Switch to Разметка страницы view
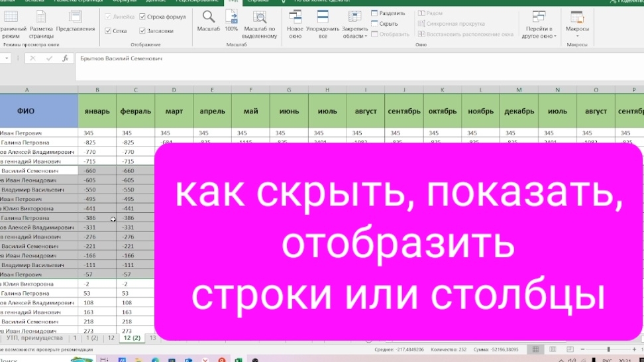 click(x=41, y=25)
